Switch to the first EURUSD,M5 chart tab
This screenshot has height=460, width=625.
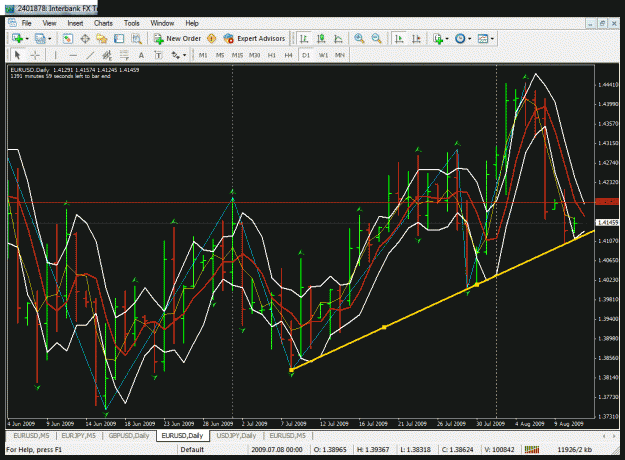[31, 436]
